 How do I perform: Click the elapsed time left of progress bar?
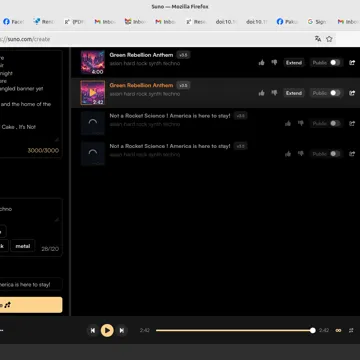(145, 330)
